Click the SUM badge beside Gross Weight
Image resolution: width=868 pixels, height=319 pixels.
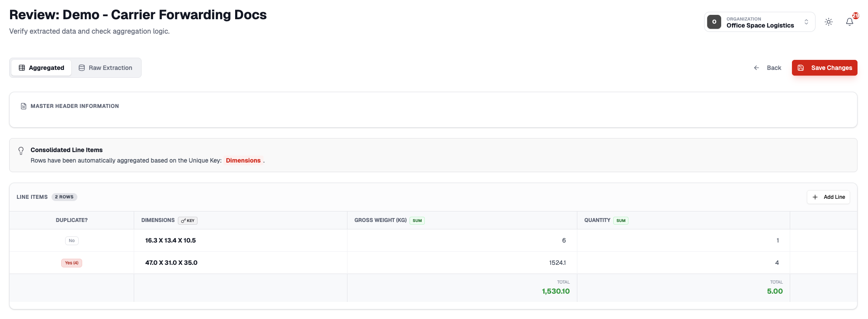pos(417,221)
